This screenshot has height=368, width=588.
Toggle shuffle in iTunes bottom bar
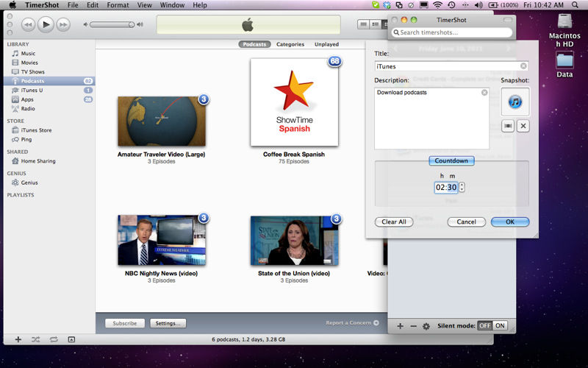35,339
